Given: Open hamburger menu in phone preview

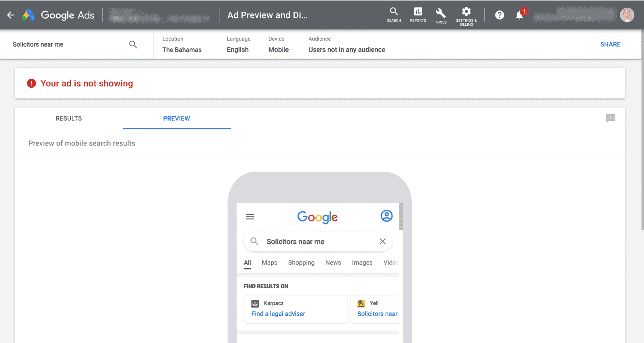Looking at the screenshot, I should 250,217.
